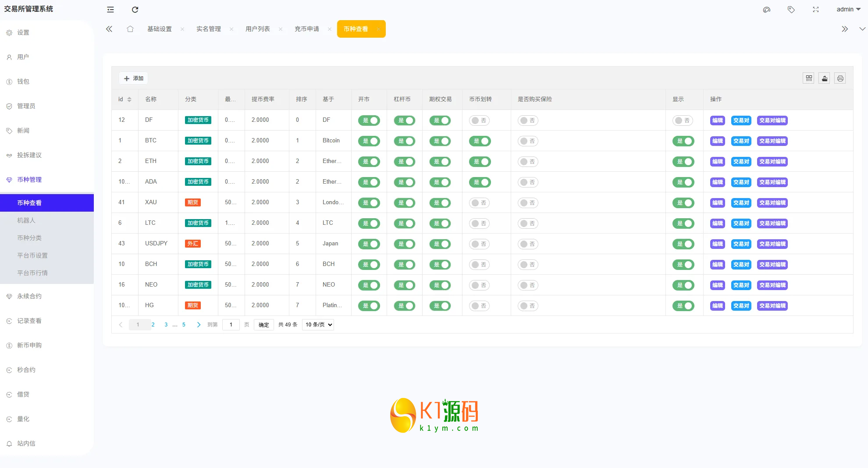
Task: Toggle 显示 switch for LTC row
Action: (683, 223)
